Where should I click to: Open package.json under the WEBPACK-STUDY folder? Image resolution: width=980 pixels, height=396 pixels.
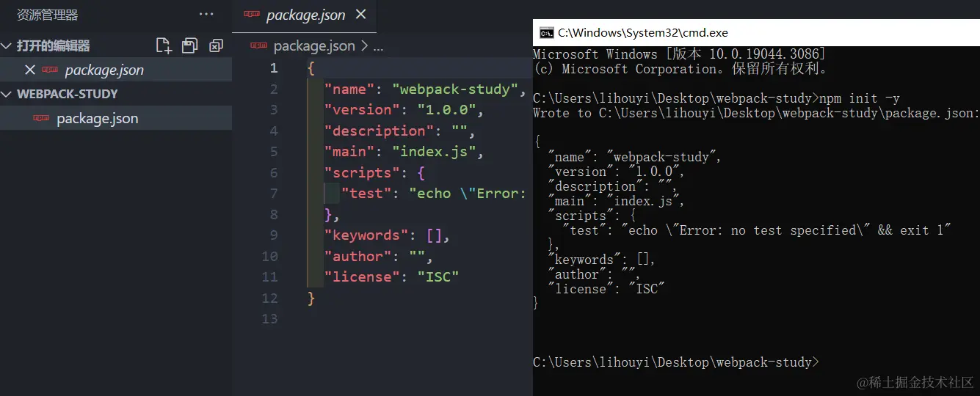coord(116,118)
